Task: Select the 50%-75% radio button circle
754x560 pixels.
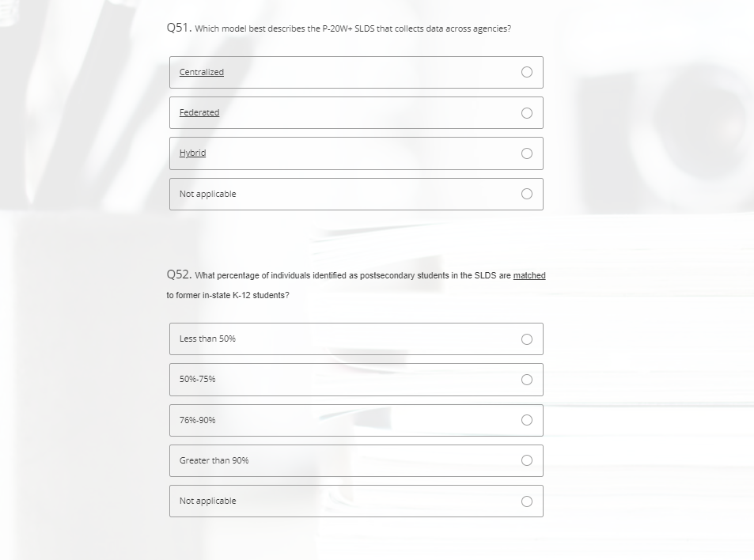Action: pyautogui.click(x=527, y=380)
